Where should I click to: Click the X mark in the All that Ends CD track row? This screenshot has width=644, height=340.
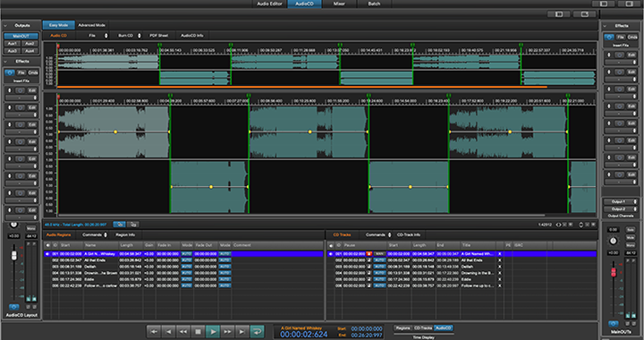coord(499,260)
